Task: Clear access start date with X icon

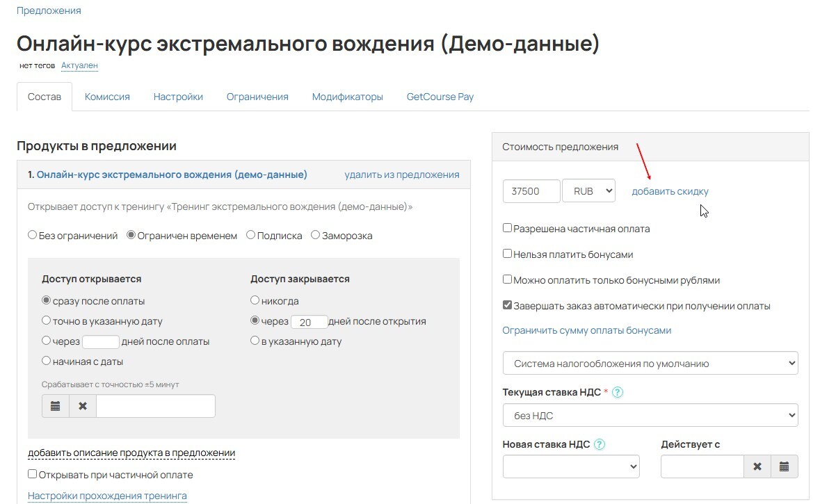Action: click(83, 406)
